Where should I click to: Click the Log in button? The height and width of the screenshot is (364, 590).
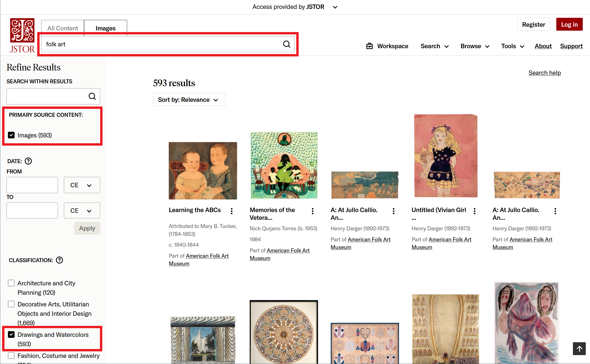pyautogui.click(x=569, y=24)
